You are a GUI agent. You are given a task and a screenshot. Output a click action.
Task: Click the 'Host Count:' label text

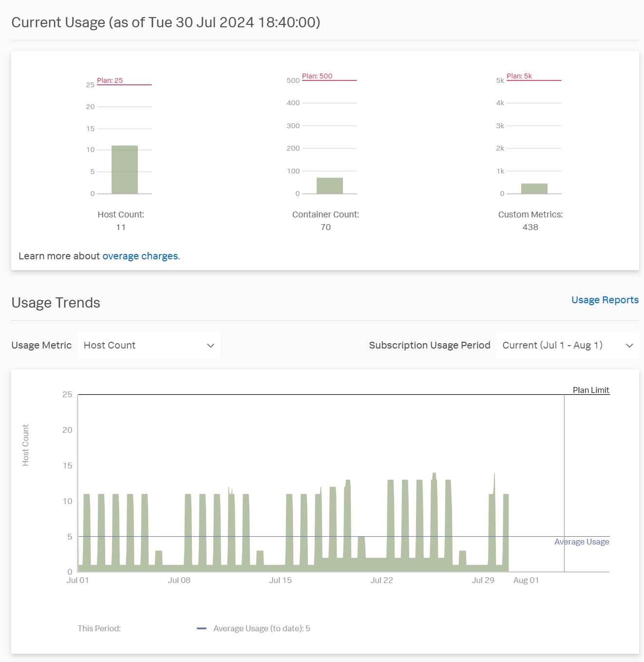pyautogui.click(x=121, y=214)
